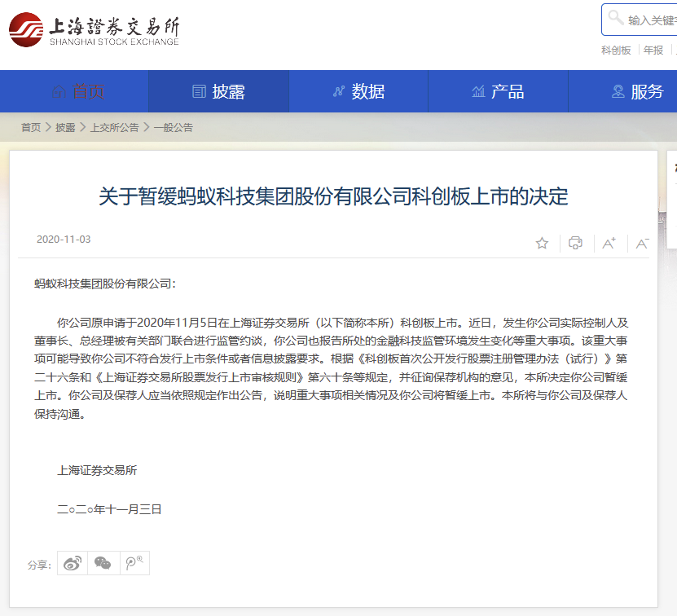677x616 pixels.
Task: Click the 披露 breadcrumb link
Action: 65,127
